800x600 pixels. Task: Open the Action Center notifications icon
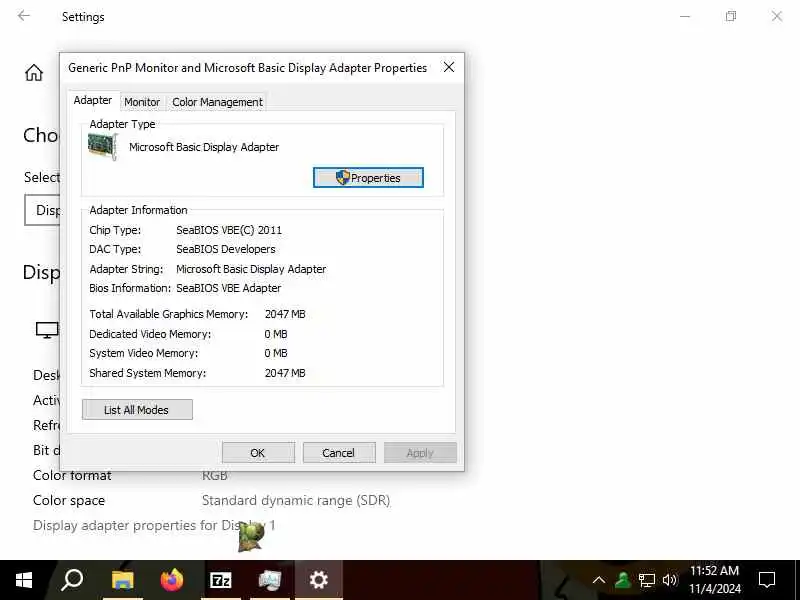767,580
